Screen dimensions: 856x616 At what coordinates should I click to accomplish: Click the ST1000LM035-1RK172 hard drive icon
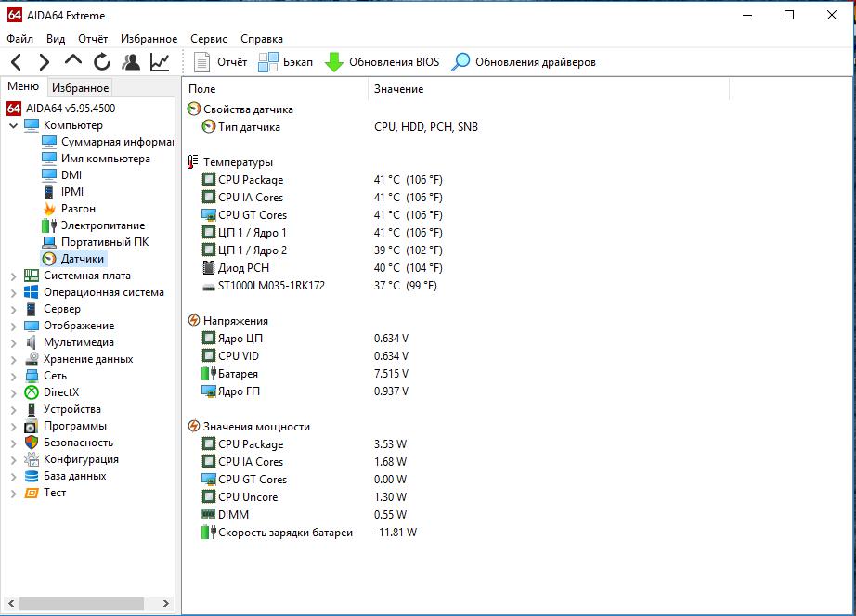[209, 286]
